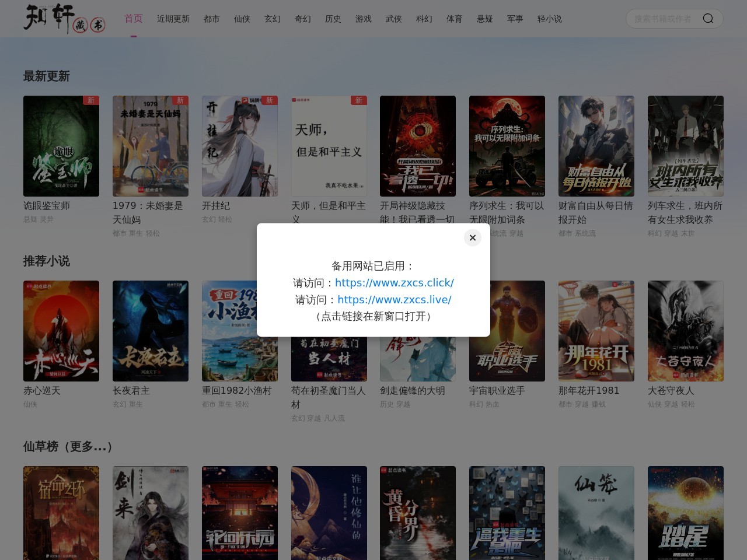Open the 列车求生 book cover
Viewport: 747px width, 560px height.
[686, 146]
